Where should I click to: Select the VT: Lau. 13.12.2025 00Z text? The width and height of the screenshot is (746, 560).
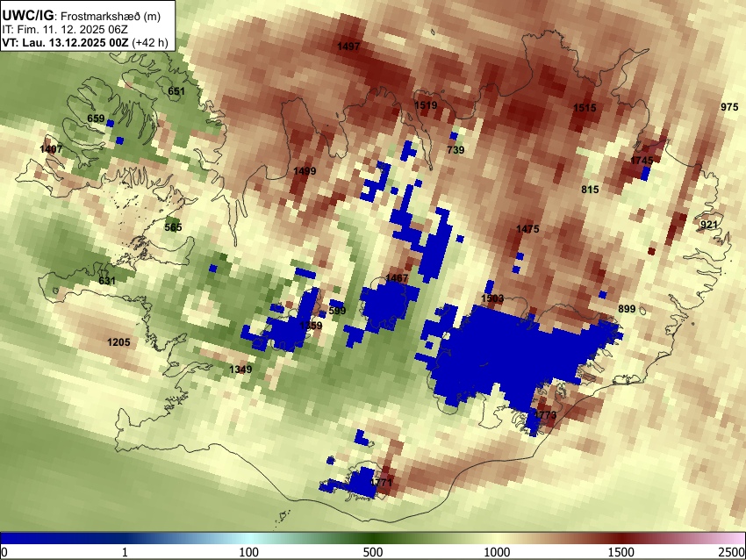[x=65, y=42]
